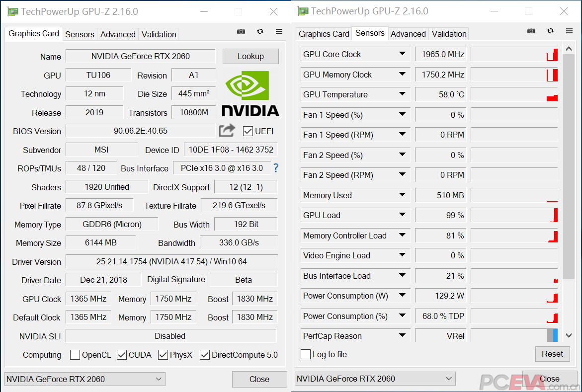Open GPU Core Clock sensor dropdown
This screenshot has height=392, width=582.
(x=402, y=54)
